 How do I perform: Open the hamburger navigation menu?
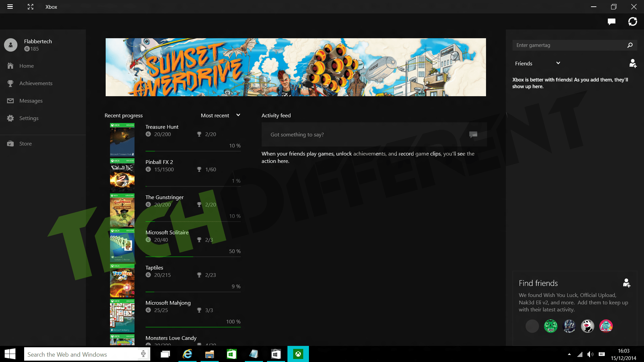10,7
